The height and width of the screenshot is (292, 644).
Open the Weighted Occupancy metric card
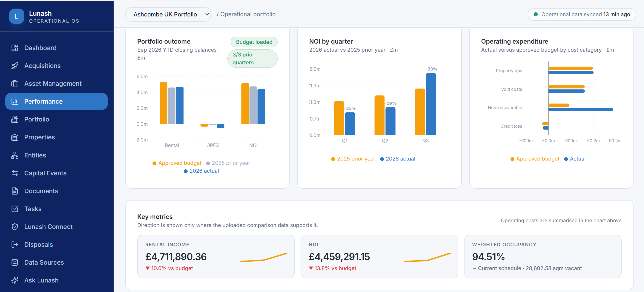click(x=542, y=257)
